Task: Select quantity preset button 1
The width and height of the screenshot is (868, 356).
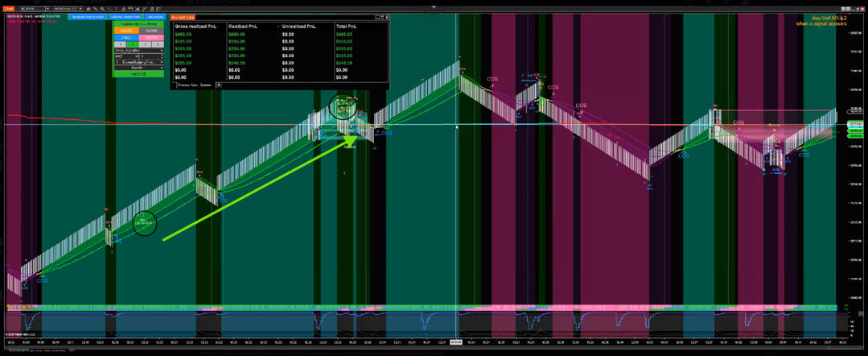Action: click(x=120, y=44)
